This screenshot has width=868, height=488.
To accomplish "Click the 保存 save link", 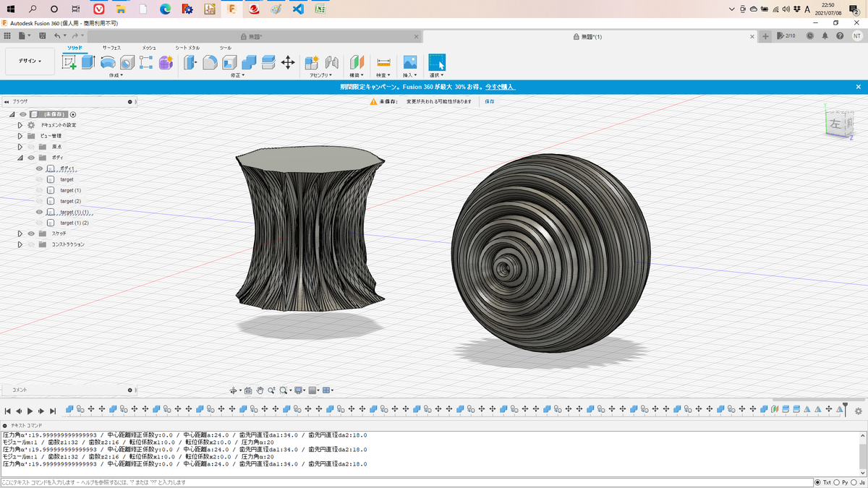I will tap(490, 102).
